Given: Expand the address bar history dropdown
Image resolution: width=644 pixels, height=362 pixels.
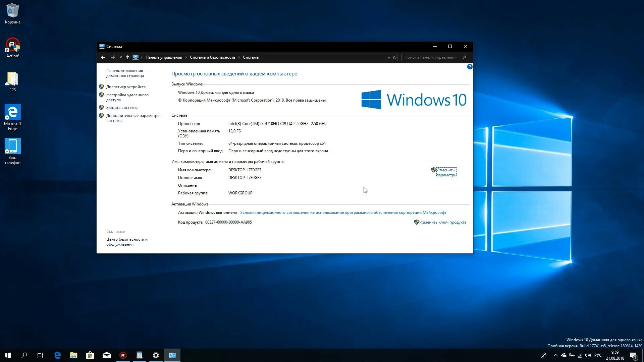Looking at the screenshot, I should (x=389, y=57).
